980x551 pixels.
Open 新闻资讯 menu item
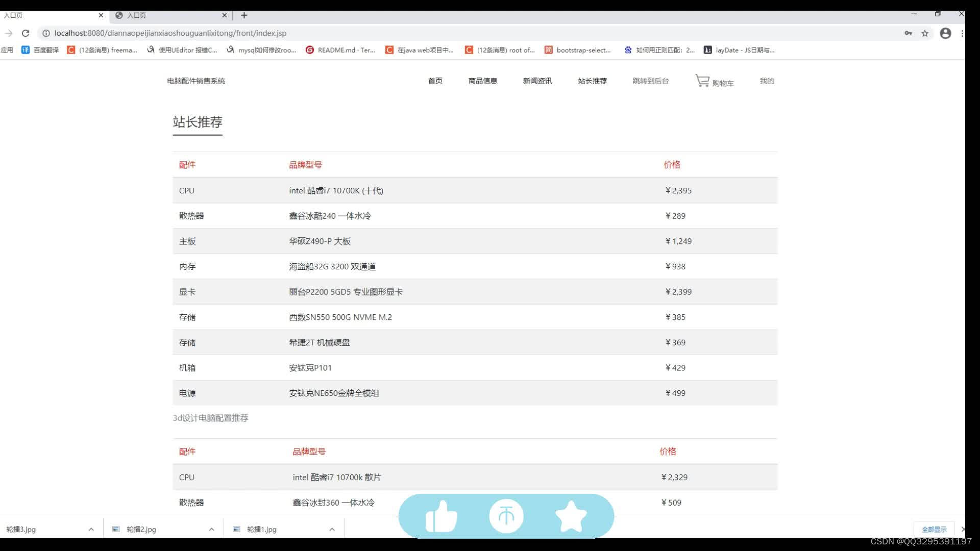click(x=537, y=81)
